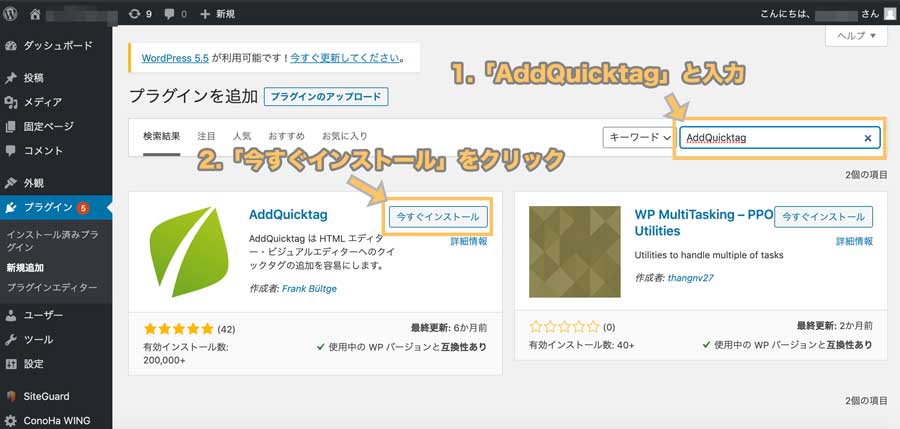900x429 pixels.
Task: Click WP MultiTasking empty star rating
Action: [x=564, y=327]
